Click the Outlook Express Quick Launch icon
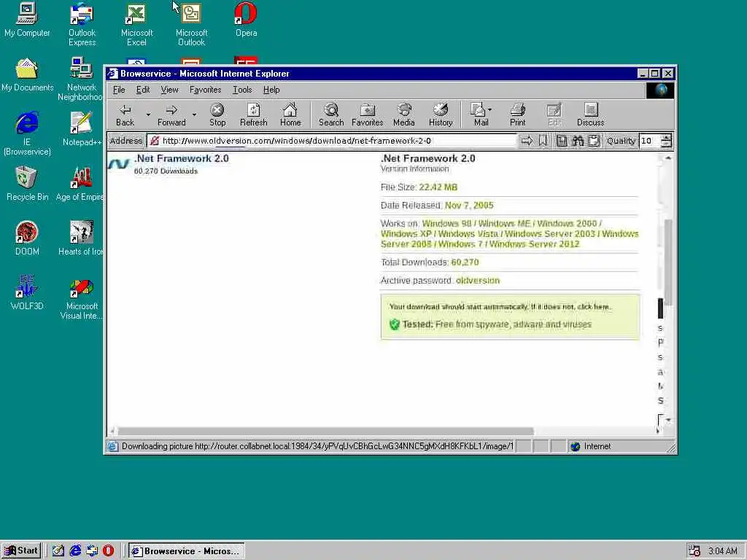 click(x=92, y=551)
